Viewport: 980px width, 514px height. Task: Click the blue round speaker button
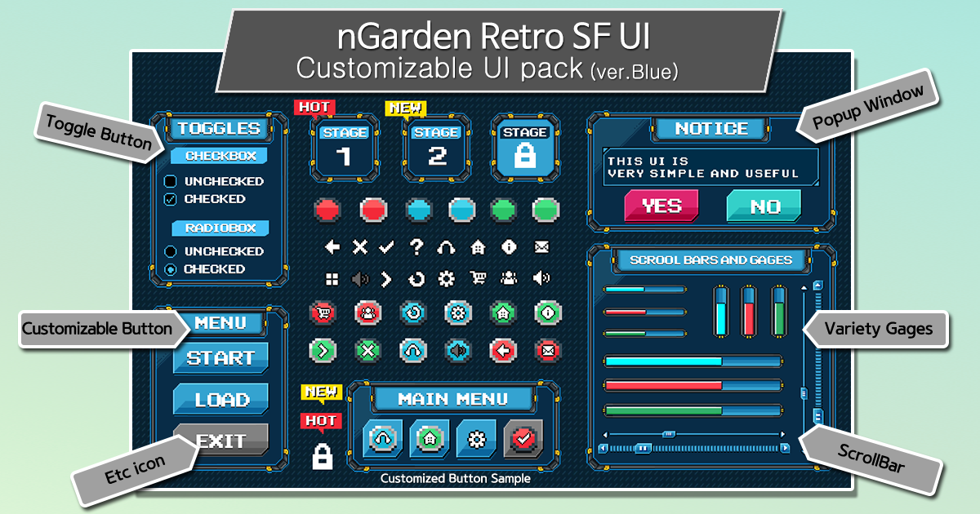coord(457,351)
